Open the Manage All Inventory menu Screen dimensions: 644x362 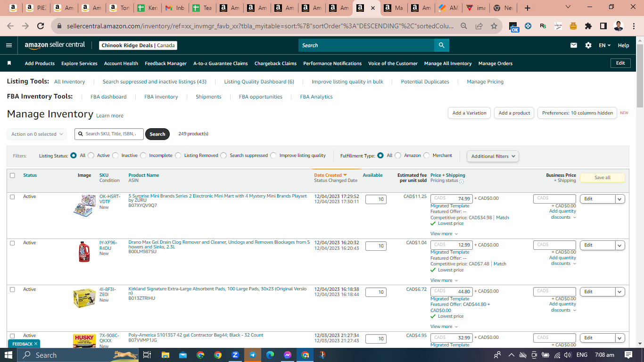448,63
